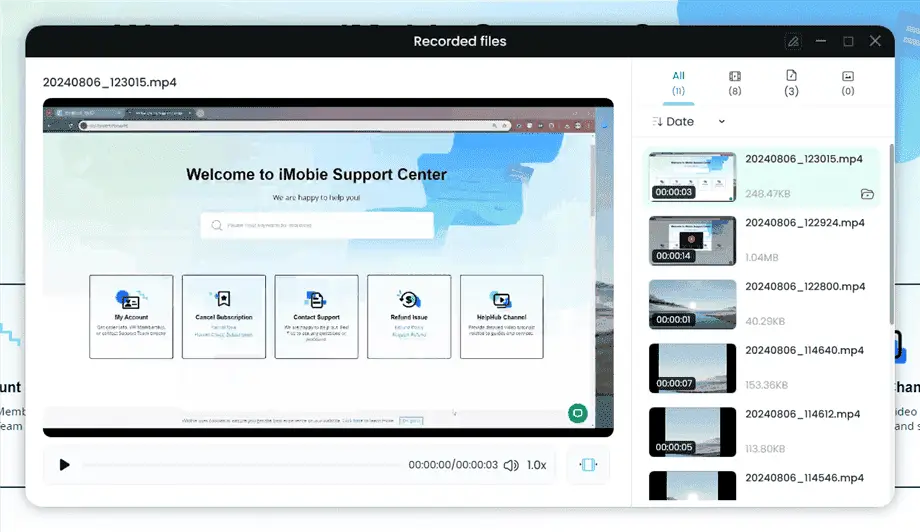
Task: Click the 20240806_114546.mp4 file name
Action: pyautogui.click(x=804, y=478)
